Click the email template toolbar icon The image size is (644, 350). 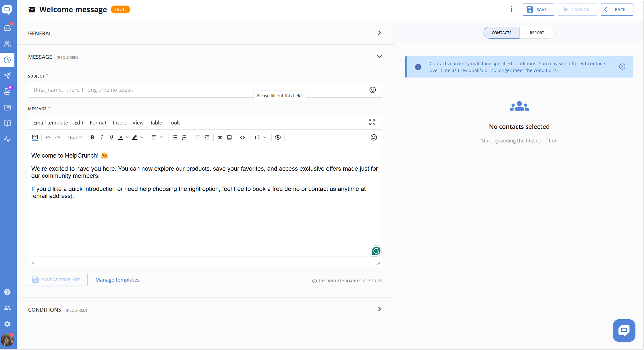coord(35,137)
